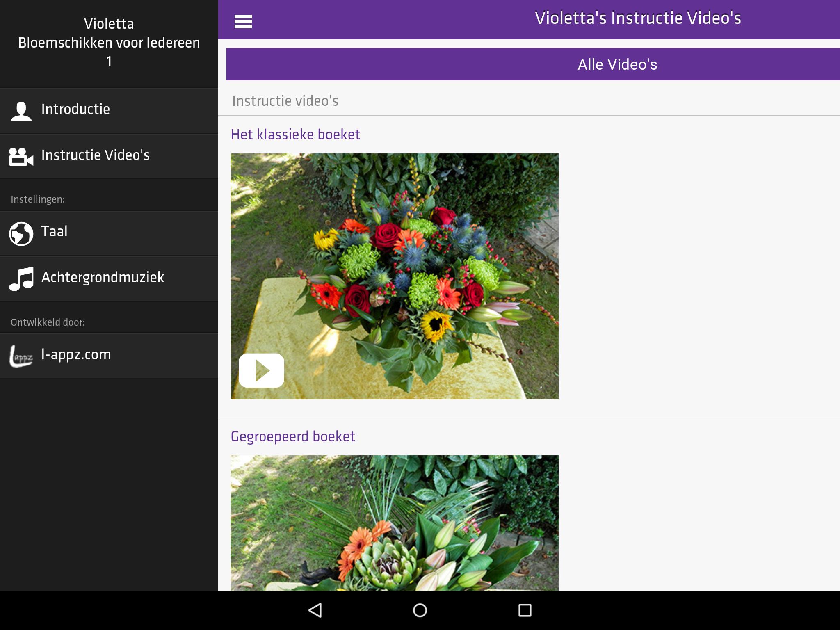This screenshot has height=630, width=840.
Task: Tap the hamburger menu icon
Action: point(243,21)
